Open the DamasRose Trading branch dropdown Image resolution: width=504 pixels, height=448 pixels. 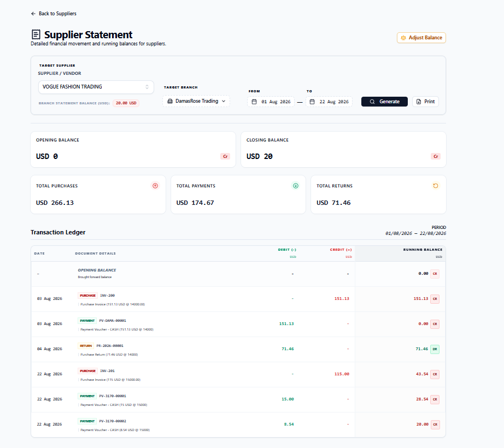coord(196,101)
